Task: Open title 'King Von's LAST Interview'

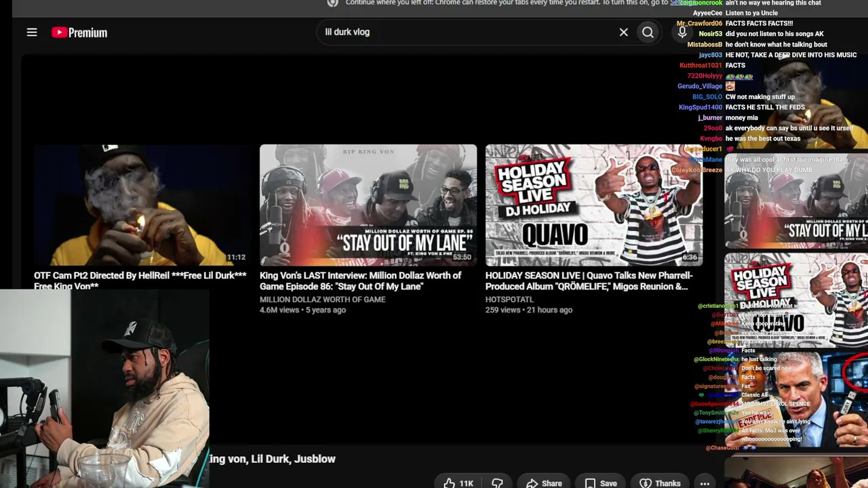Action: (360, 281)
